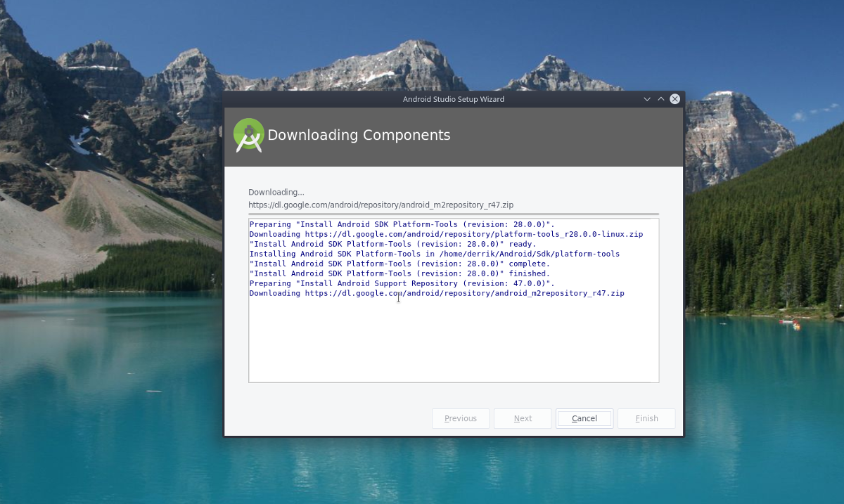Click the 'Downloading...' status label
The image size is (844, 504).
click(x=276, y=192)
